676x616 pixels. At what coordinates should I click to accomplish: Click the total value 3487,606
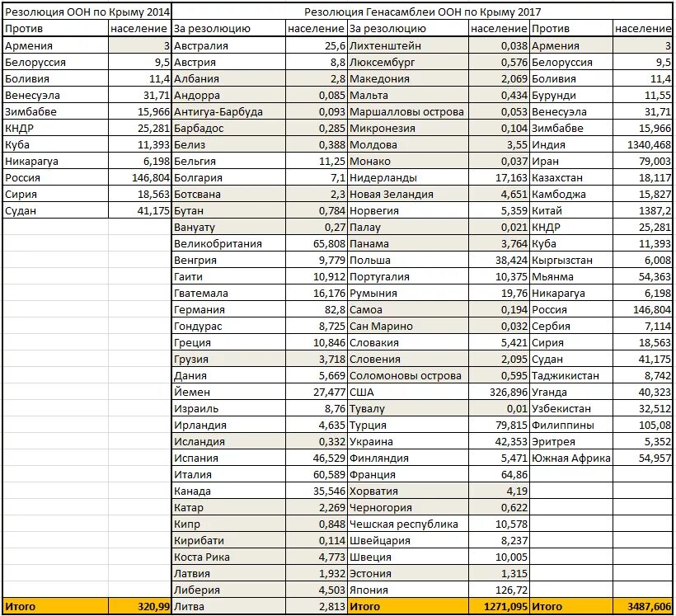tap(643, 606)
